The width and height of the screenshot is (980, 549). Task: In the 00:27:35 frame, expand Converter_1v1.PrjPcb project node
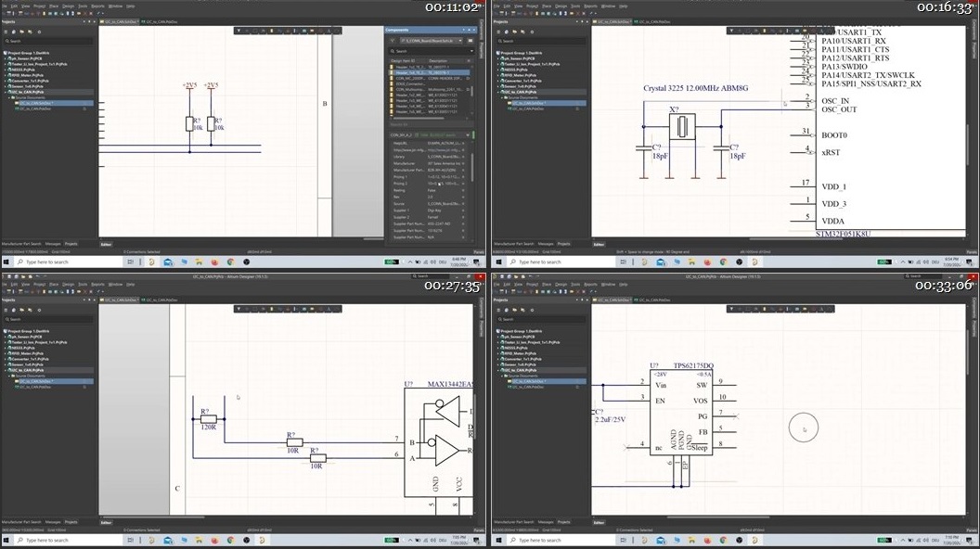(6, 359)
